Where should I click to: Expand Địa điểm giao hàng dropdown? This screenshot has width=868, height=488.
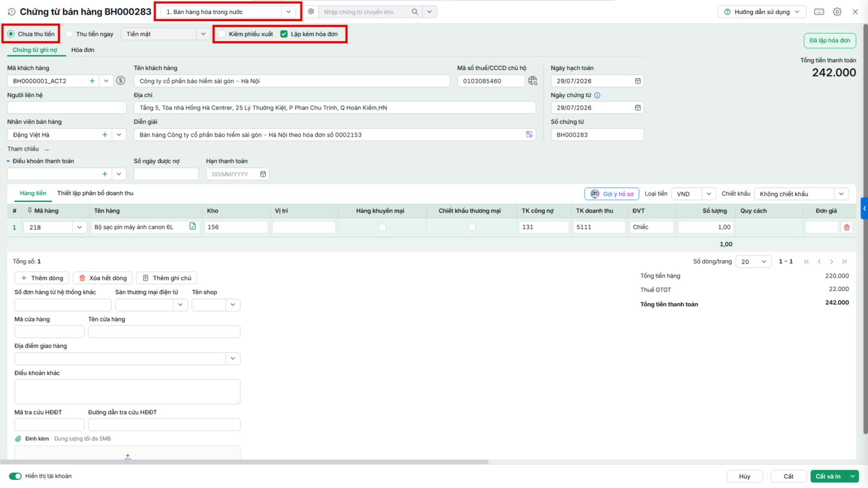point(233,358)
